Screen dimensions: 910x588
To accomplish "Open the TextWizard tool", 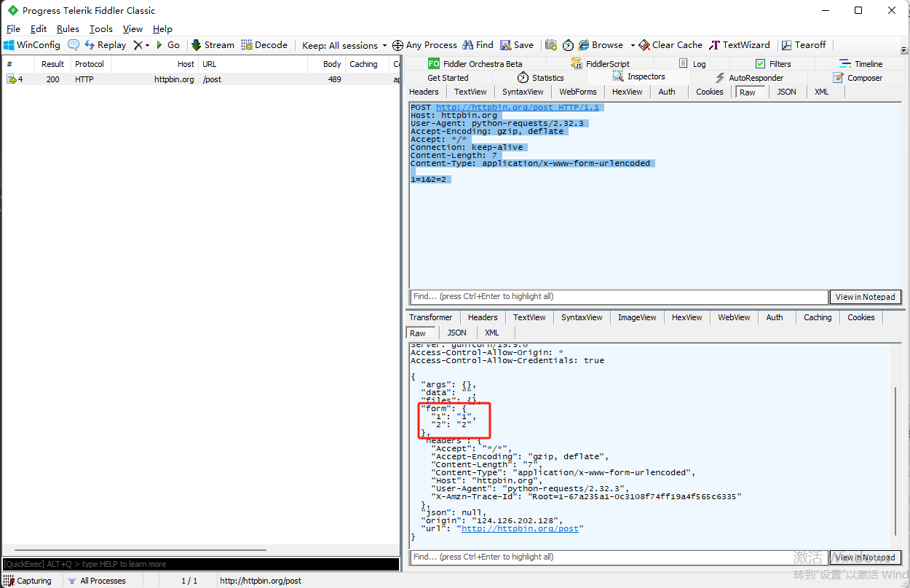I will pyautogui.click(x=740, y=45).
